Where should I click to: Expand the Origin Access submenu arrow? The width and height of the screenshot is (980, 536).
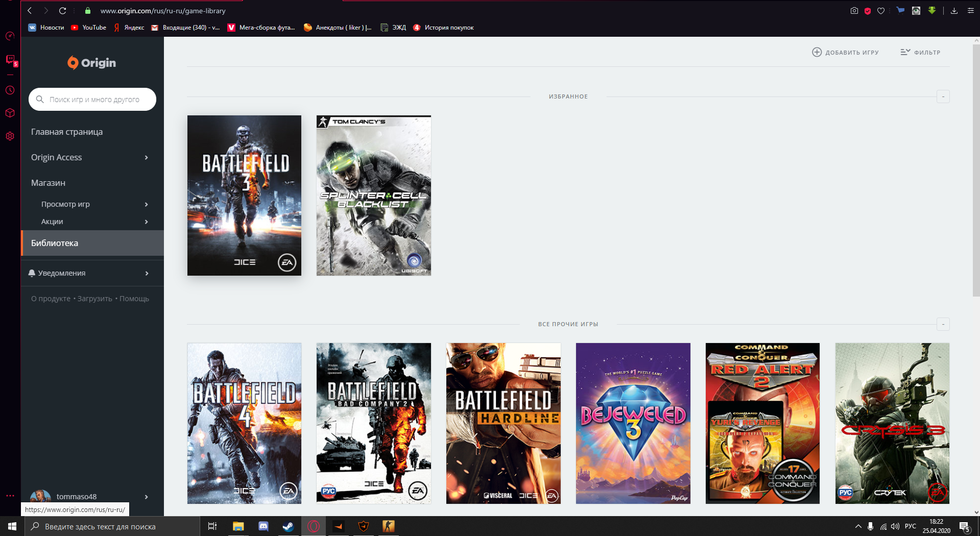(147, 157)
